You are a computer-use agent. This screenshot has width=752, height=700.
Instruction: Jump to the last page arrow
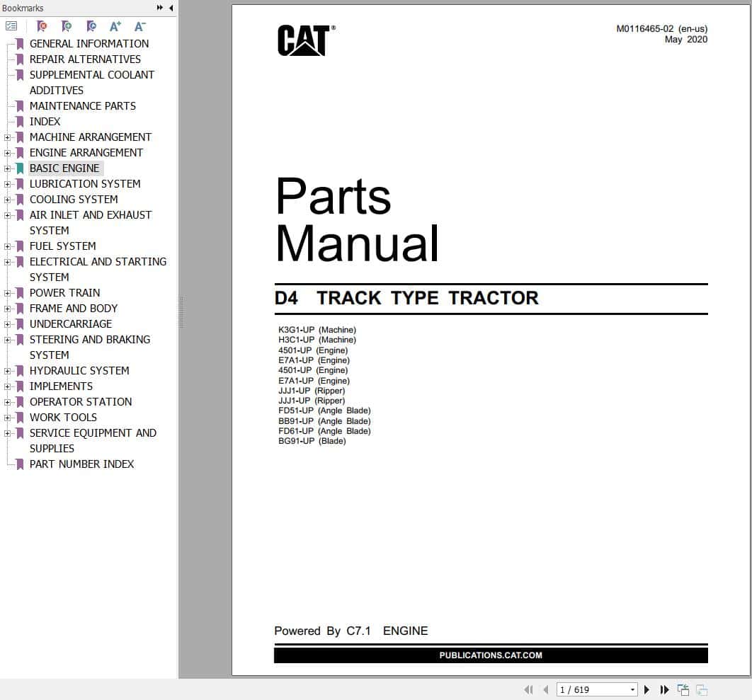point(664,689)
